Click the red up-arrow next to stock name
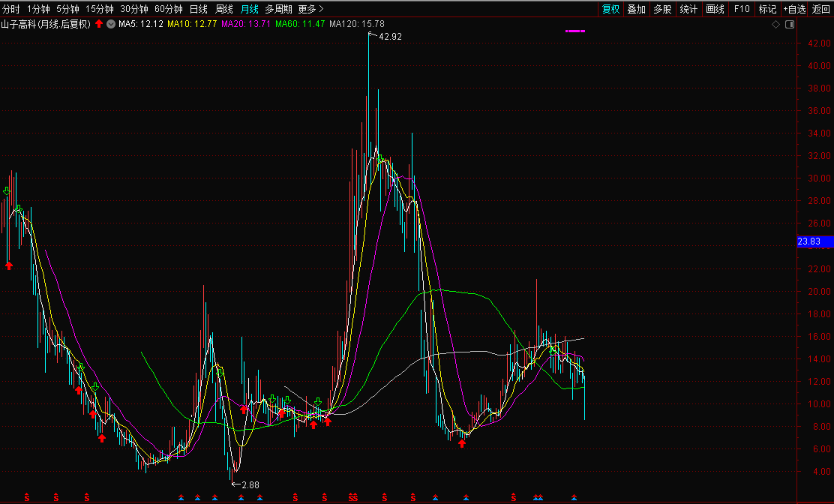 click(x=99, y=24)
